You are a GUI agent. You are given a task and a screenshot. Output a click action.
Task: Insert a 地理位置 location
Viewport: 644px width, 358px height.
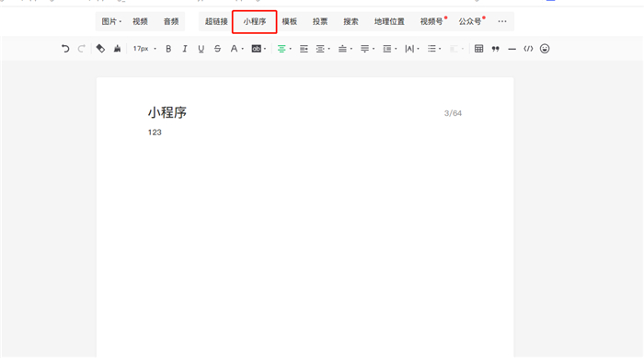389,21
